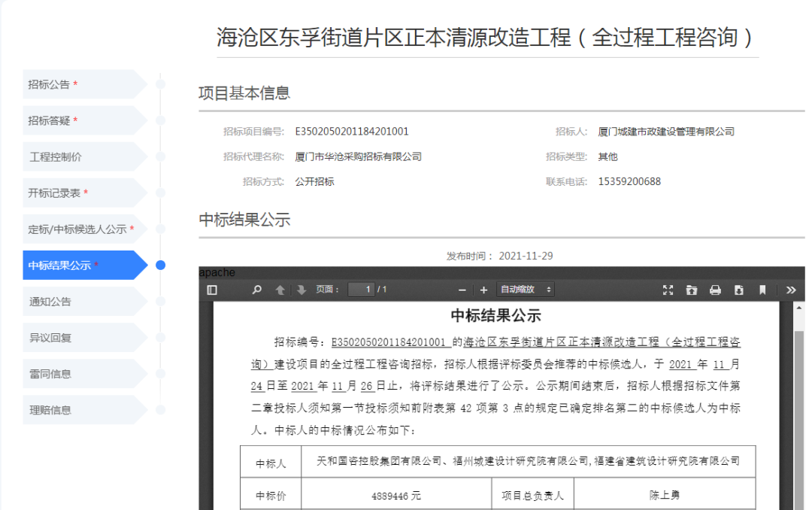Click the 联系电话 field label
This screenshot has height=510, width=812.
click(567, 181)
